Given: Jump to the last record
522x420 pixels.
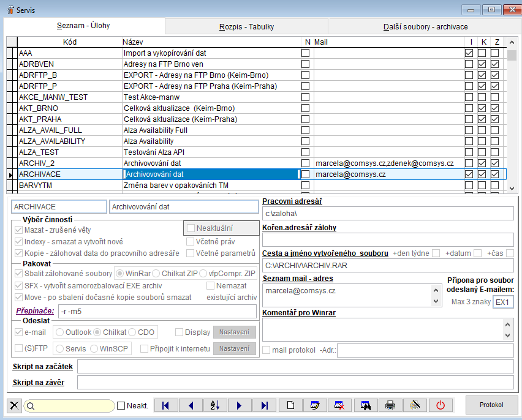Looking at the screenshot, I should (264, 405).
